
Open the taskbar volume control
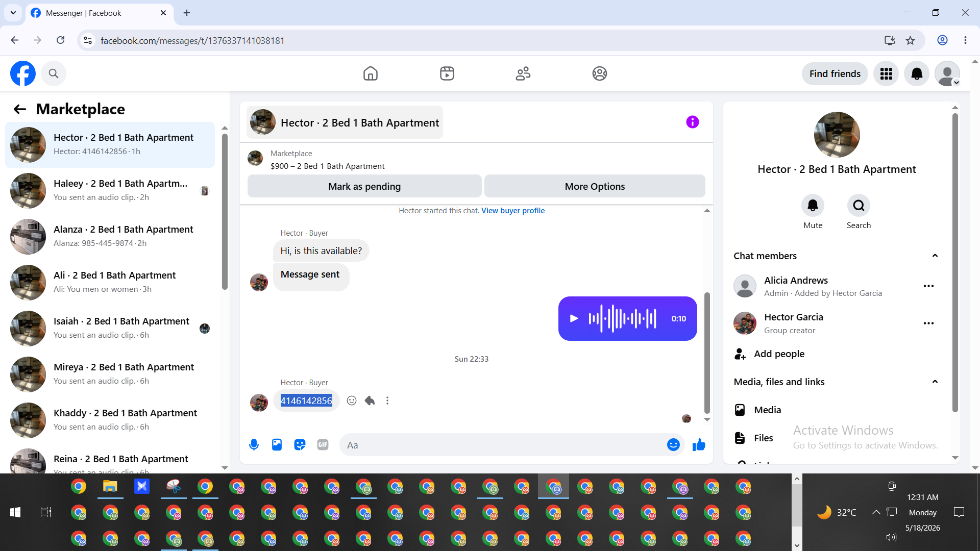(x=891, y=537)
